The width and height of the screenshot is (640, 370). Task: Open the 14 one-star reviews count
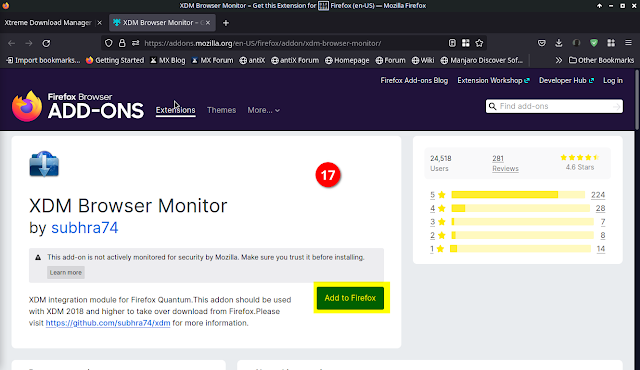click(600, 249)
